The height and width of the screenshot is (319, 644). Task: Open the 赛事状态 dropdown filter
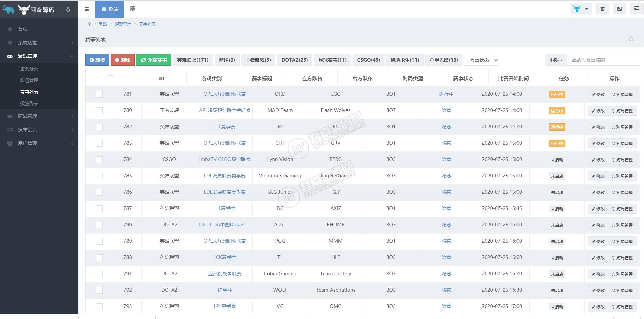[x=482, y=60]
